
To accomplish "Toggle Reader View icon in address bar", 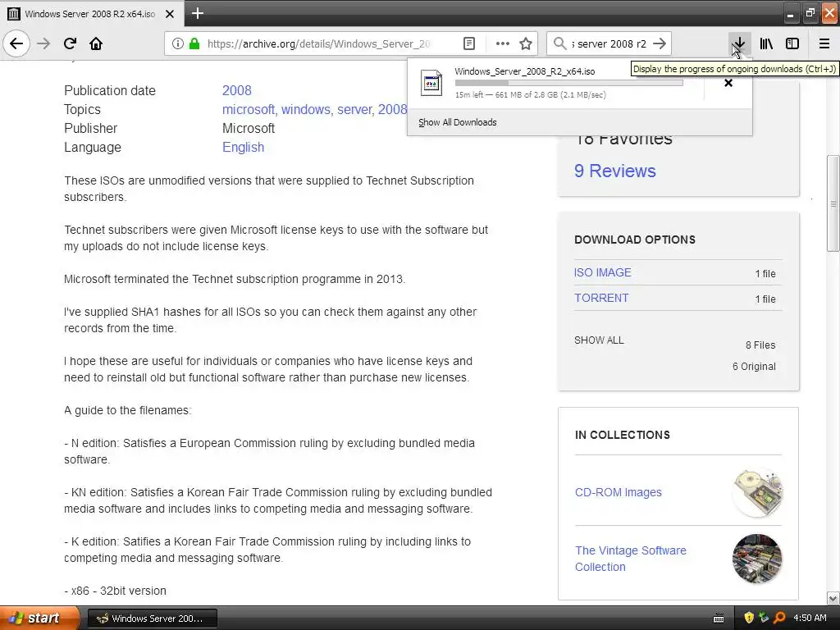I will (468, 43).
